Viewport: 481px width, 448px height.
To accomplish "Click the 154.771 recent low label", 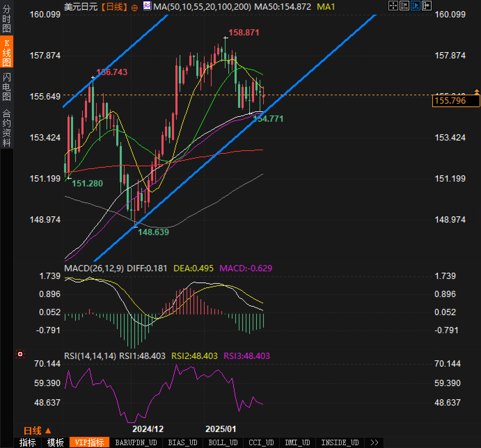I will [268, 119].
